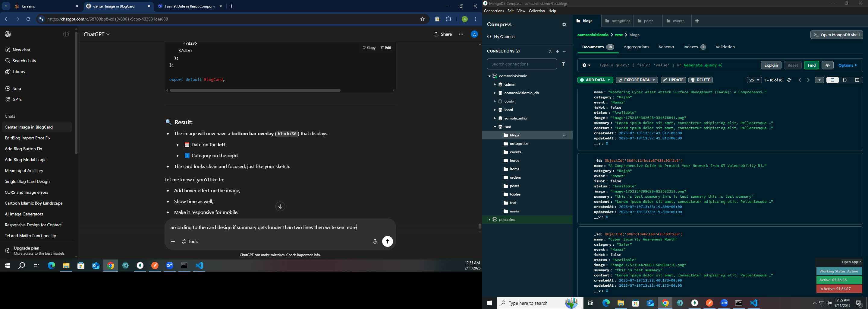Switch documents to list view

[833, 80]
